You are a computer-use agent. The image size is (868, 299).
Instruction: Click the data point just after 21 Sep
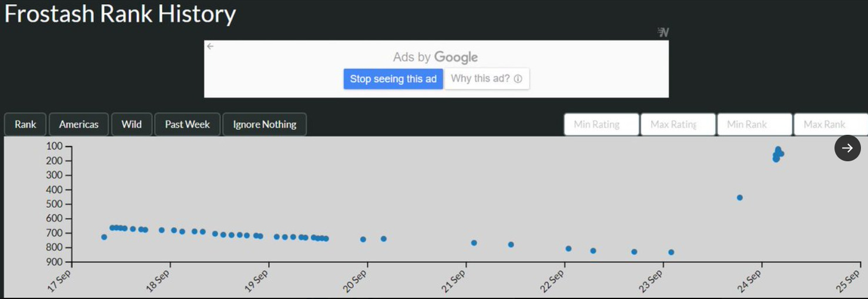coord(474,243)
